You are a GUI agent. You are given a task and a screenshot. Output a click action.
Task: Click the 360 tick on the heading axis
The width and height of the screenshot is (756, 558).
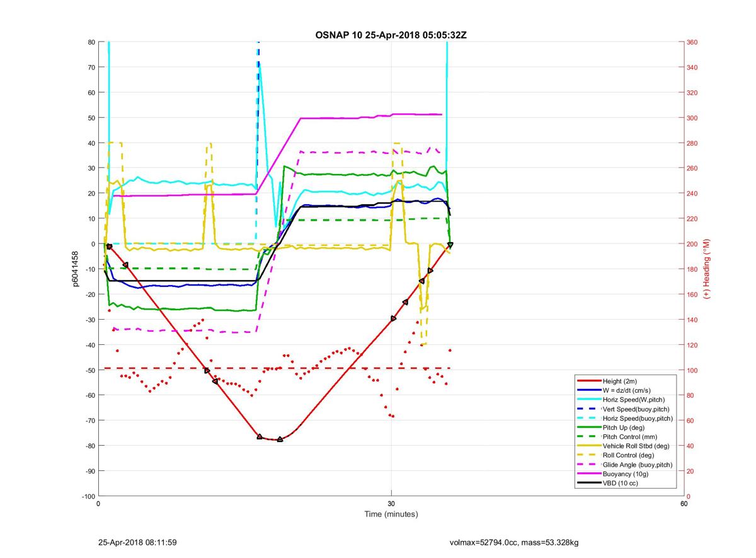pyautogui.click(x=693, y=42)
